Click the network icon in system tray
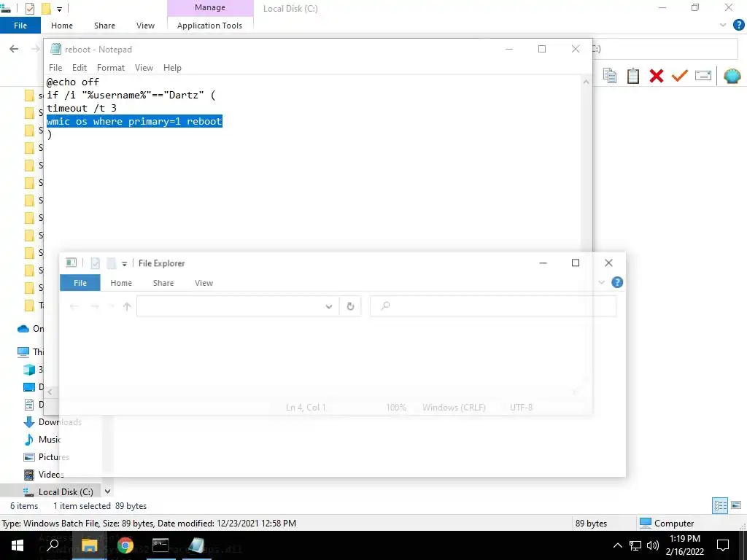This screenshot has width=747, height=560. (x=635, y=545)
